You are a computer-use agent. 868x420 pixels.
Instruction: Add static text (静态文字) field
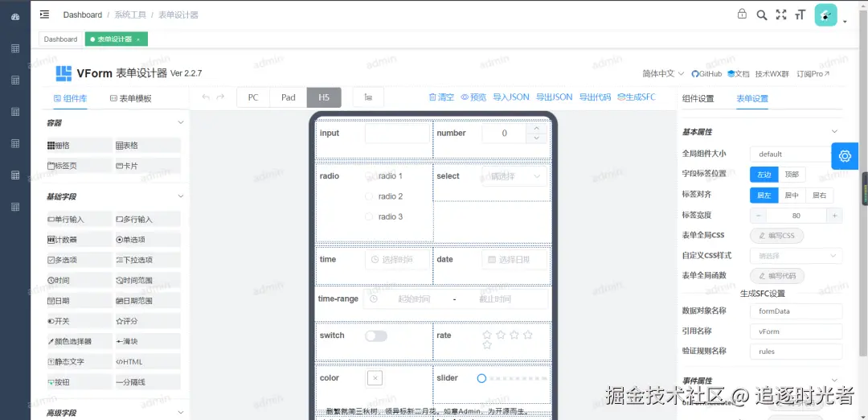tap(79, 362)
